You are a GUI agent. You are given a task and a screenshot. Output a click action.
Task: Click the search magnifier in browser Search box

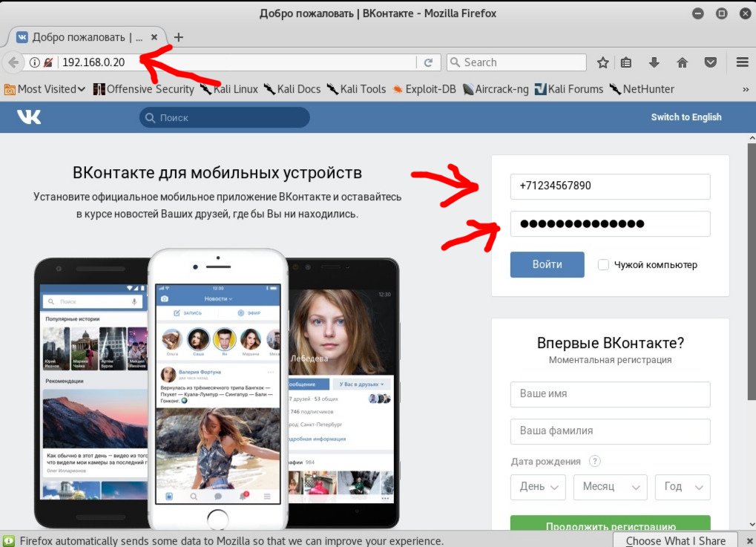click(455, 62)
